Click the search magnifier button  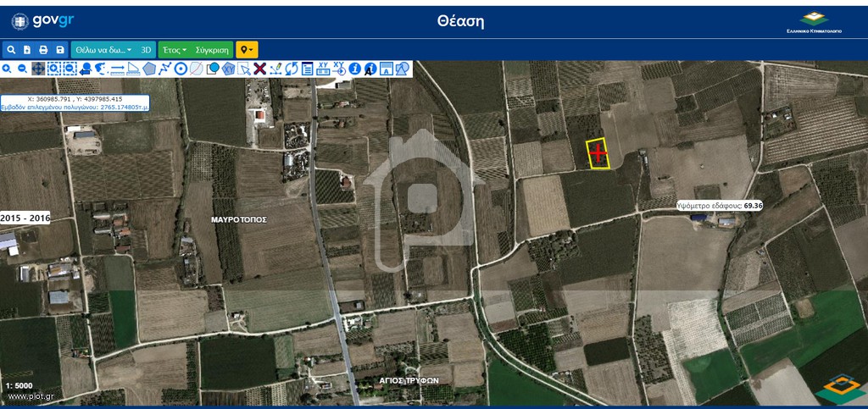pos(11,50)
